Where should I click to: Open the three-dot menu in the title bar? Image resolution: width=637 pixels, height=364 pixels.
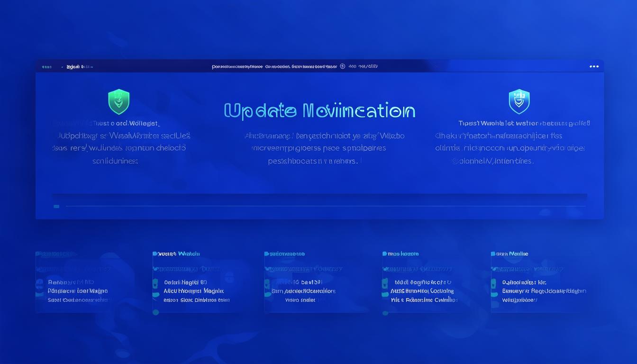[594, 67]
